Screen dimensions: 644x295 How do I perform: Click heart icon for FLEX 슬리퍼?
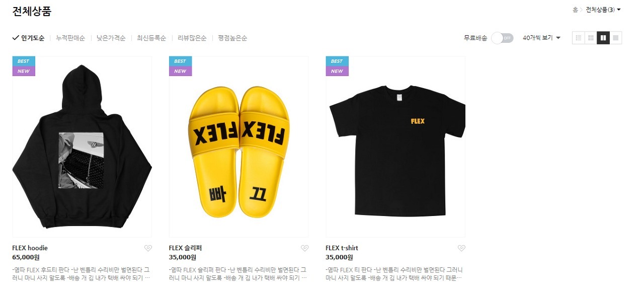(x=304, y=248)
